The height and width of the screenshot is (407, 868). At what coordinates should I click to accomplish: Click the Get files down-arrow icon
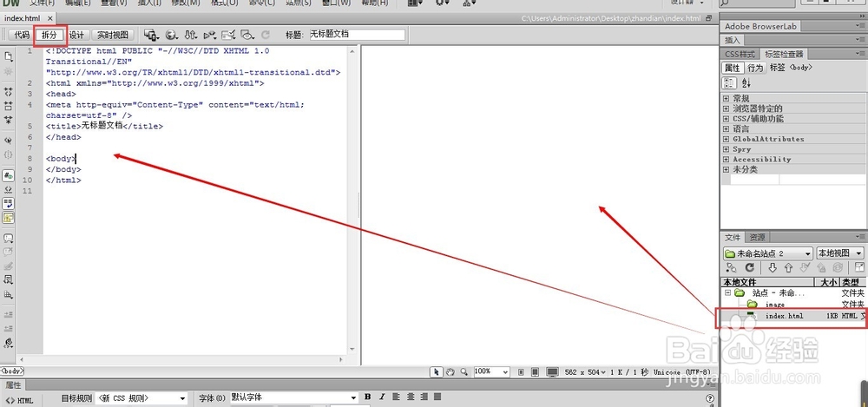773,268
